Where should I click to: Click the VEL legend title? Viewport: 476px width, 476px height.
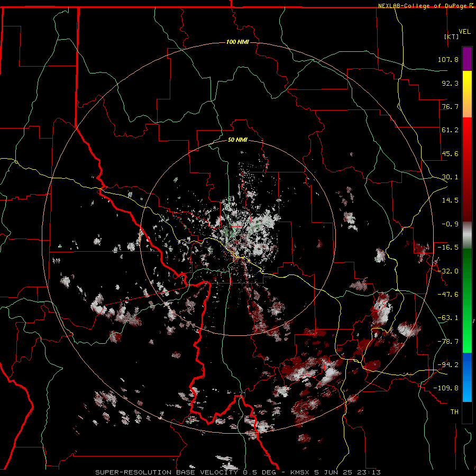(464, 32)
